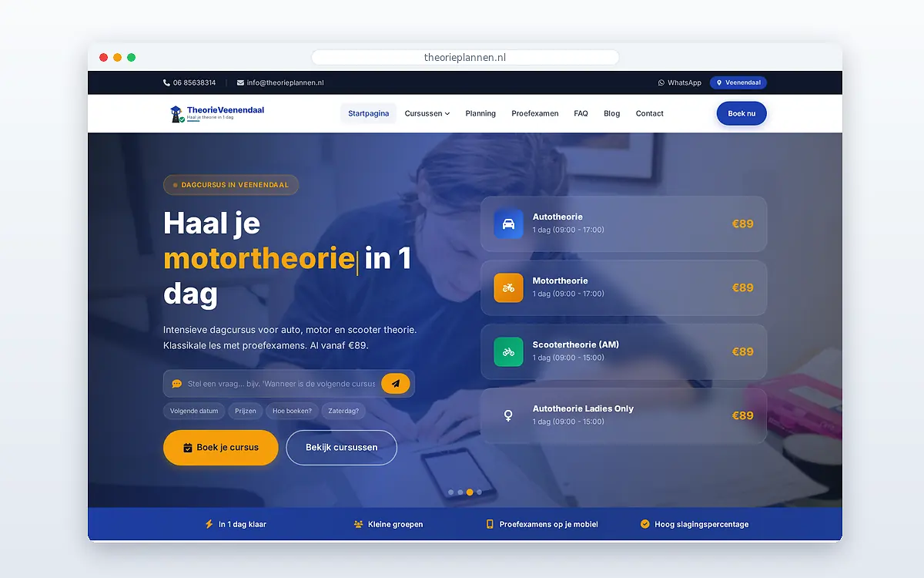This screenshot has width=924, height=578.
Task: Click the yellow minimize window dot
Action: [118, 57]
